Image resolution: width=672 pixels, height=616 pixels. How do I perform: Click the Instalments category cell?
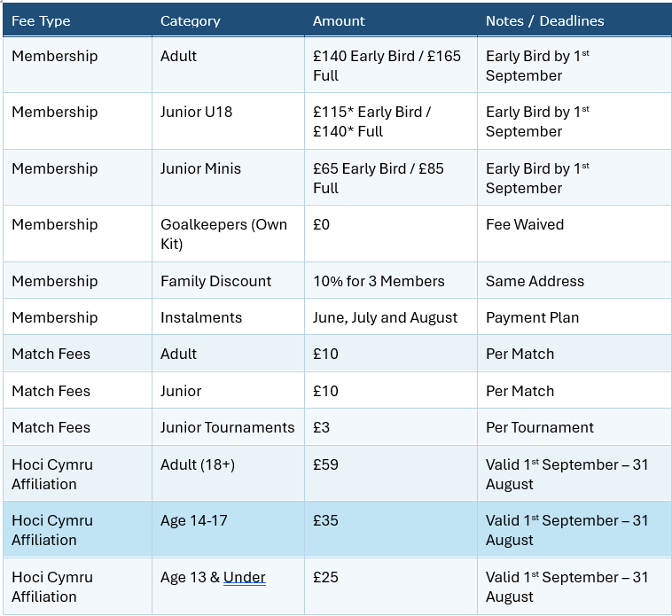coord(228,317)
